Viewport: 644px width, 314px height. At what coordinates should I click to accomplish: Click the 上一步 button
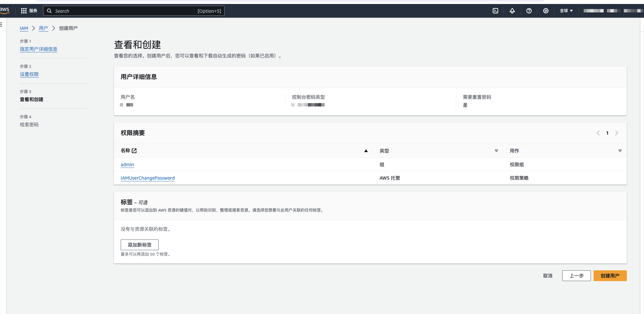click(x=576, y=276)
